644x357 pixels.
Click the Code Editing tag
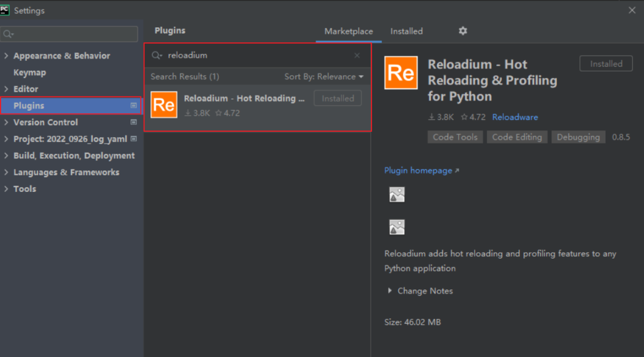tap(517, 137)
